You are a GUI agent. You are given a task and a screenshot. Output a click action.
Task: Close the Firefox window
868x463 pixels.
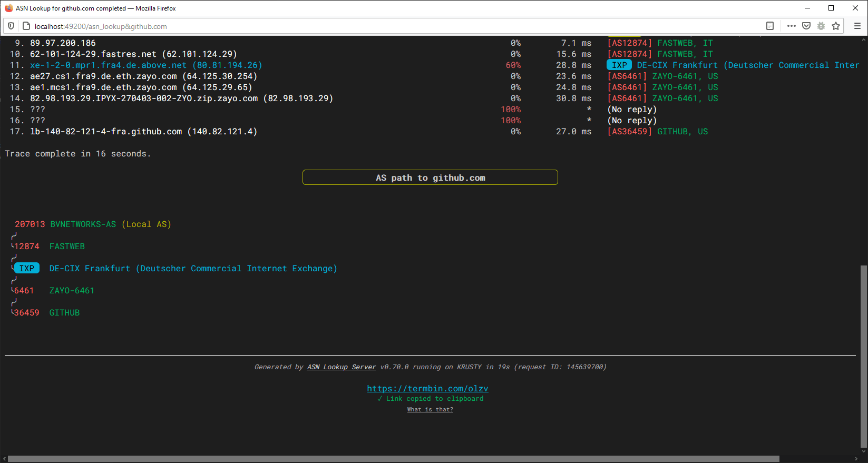coord(855,8)
